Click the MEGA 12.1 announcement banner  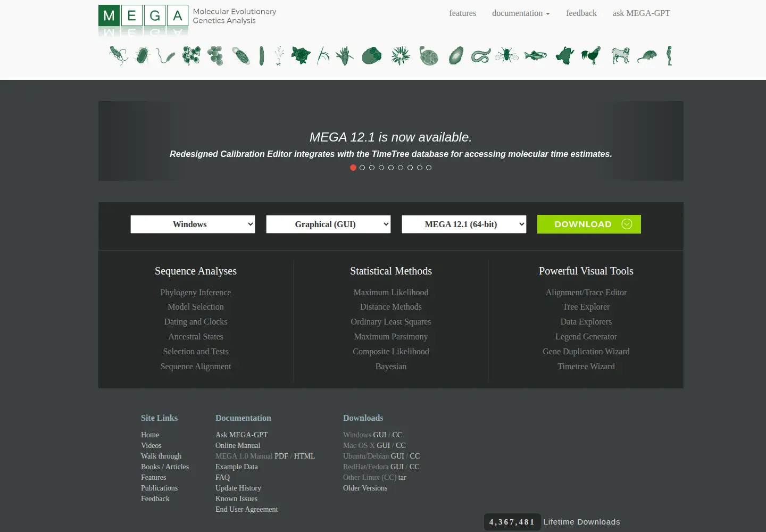tap(391, 141)
